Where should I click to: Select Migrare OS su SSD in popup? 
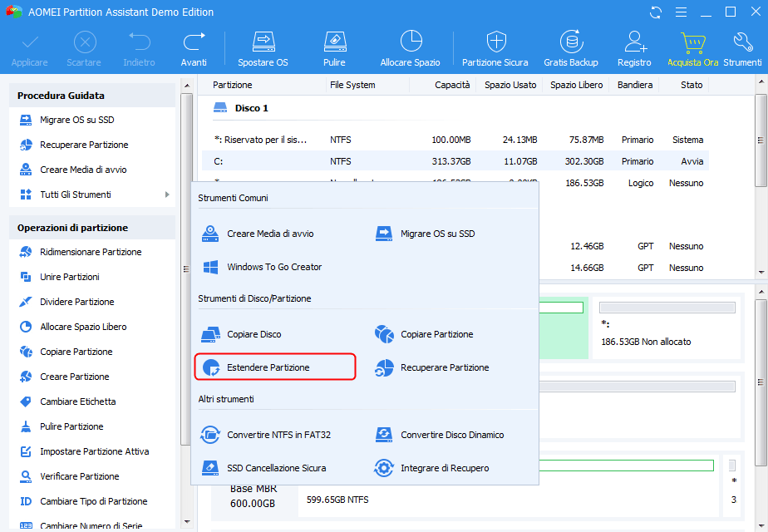click(x=426, y=234)
